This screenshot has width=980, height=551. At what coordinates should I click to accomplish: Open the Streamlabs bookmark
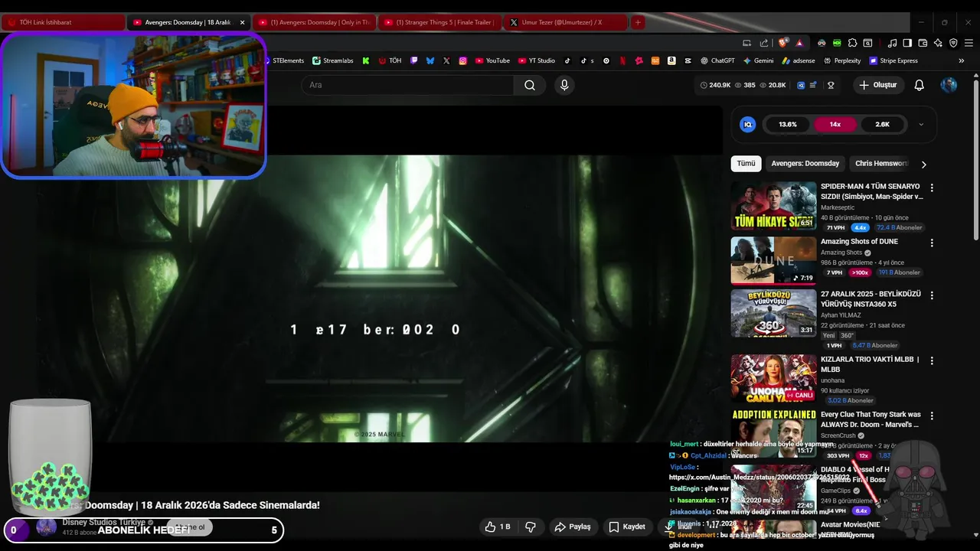333,60
